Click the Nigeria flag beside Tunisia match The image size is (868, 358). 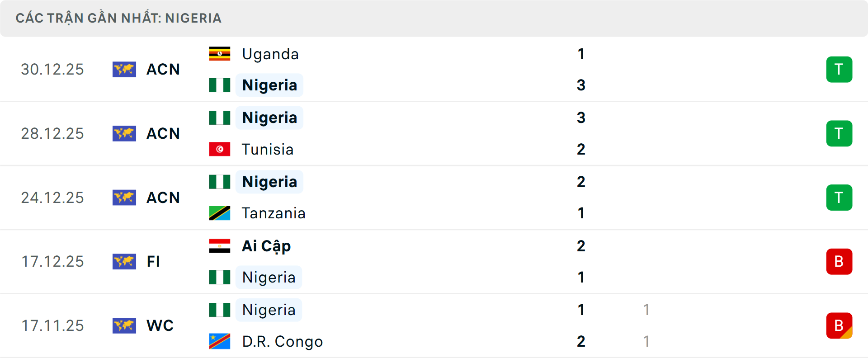pos(220,118)
